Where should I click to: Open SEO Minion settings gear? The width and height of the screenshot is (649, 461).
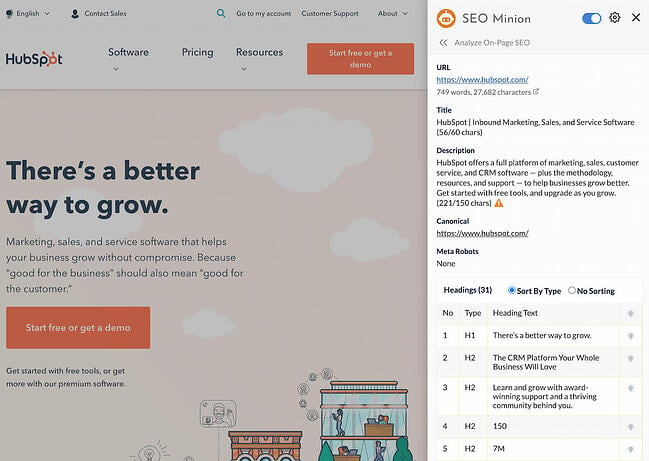click(615, 18)
